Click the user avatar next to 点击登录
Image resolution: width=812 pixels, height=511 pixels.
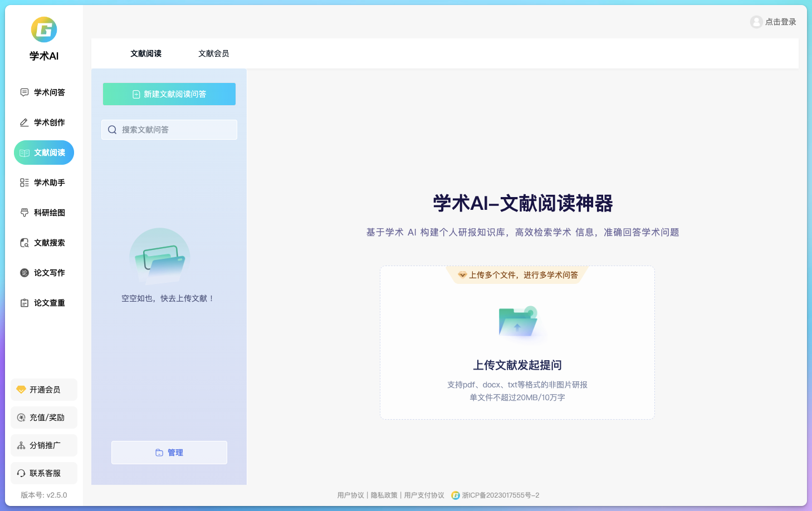click(x=756, y=22)
